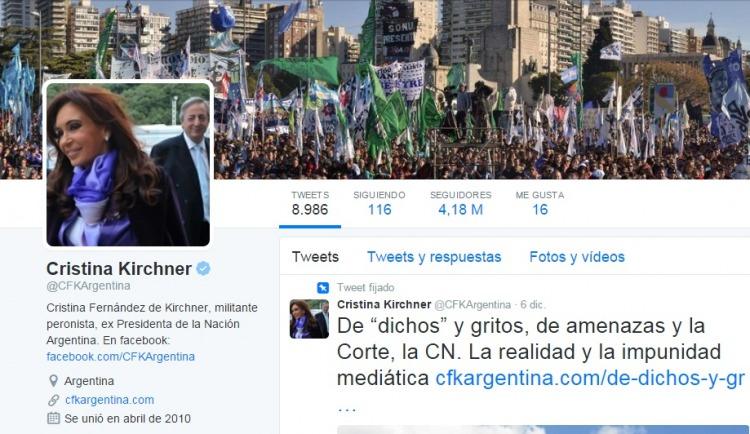Click the location pin icon beside Argentina

[x=54, y=381]
